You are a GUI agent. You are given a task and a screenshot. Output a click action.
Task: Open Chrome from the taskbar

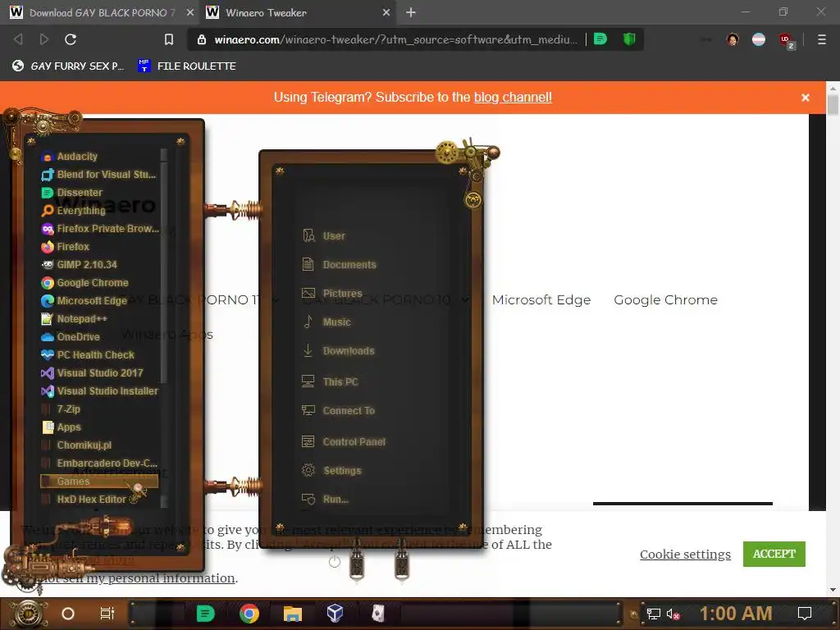(249, 614)
